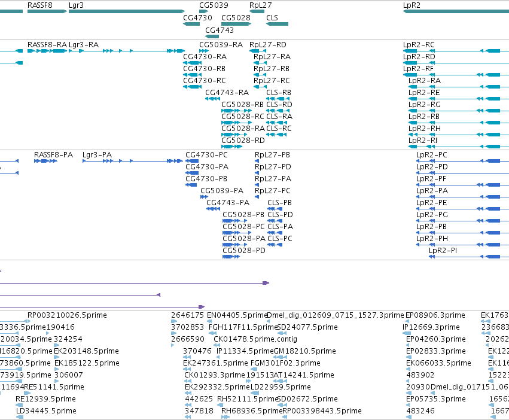Select the CG5028-PD protein label
509x420 pixels.
click(x=244, y=251)
